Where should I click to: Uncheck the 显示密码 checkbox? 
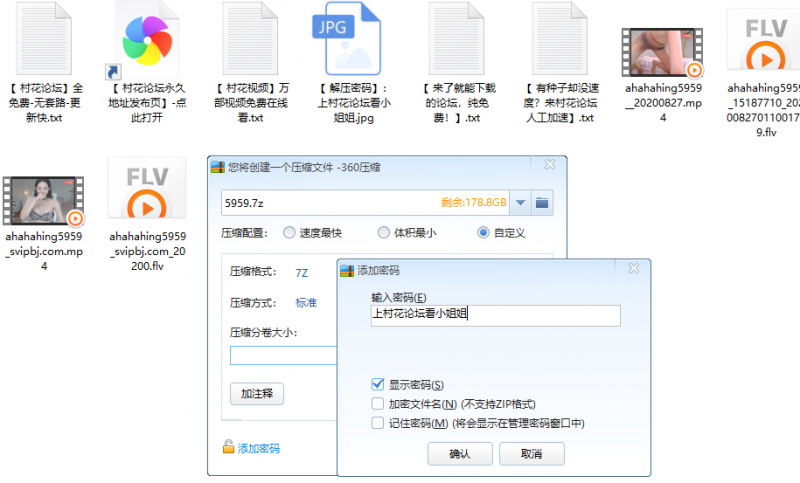[x=377, y=384]
